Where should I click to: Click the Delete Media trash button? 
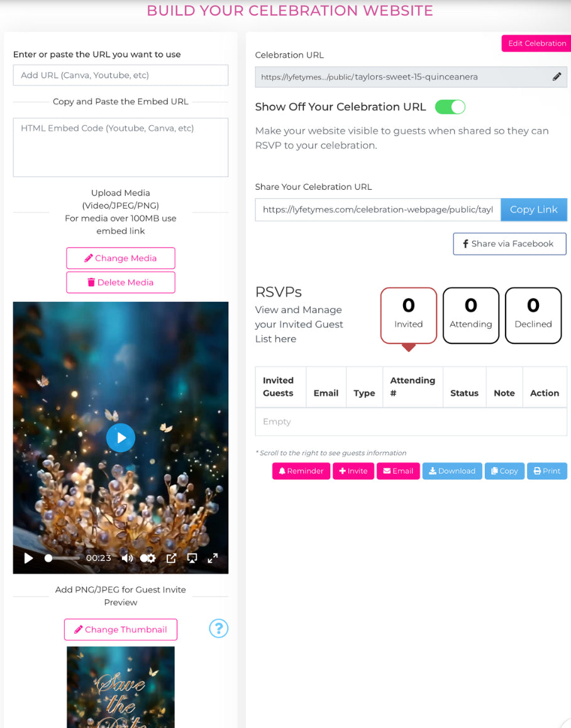(x=121, y=282)
